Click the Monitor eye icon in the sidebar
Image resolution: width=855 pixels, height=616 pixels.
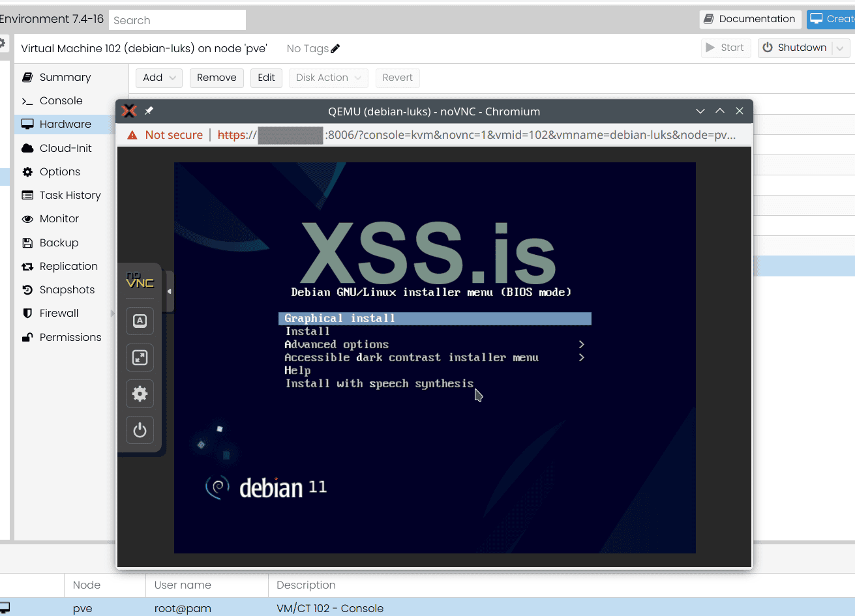pos(27,219)
